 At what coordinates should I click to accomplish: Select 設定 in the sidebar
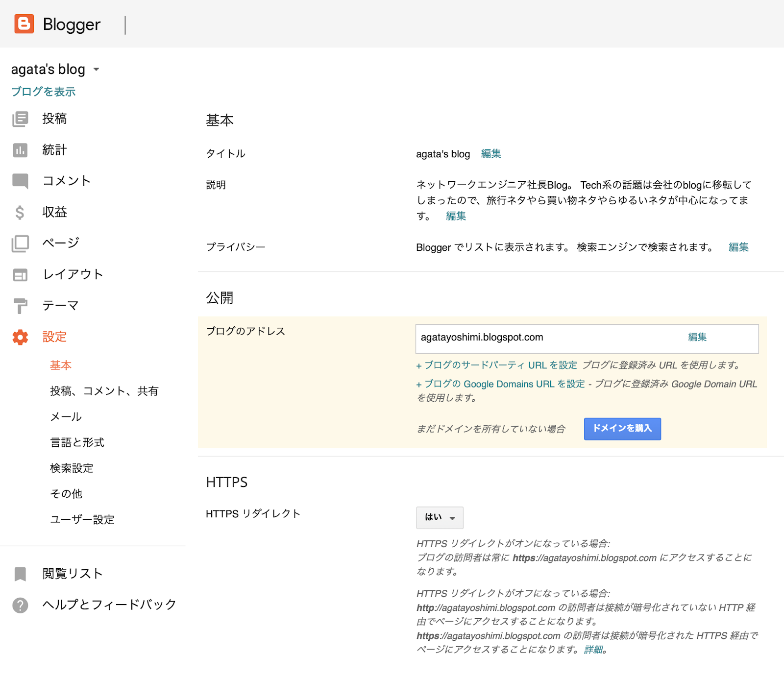[x=54, y=337]
